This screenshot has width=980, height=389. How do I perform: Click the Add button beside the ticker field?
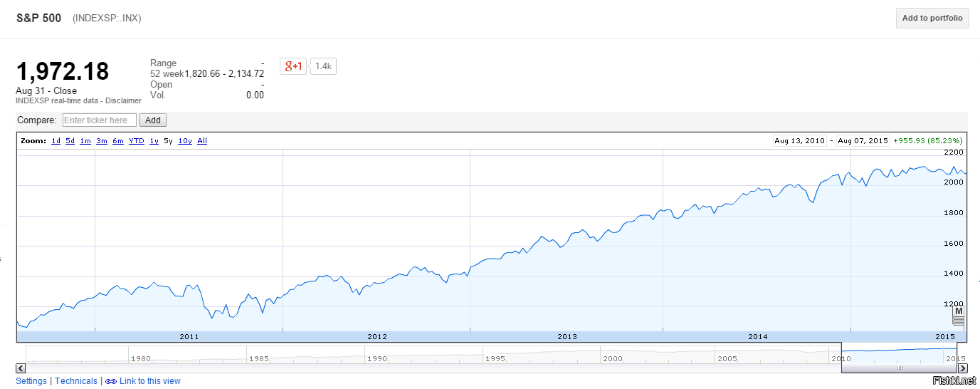pyautogui.click(x=153, y=120)
